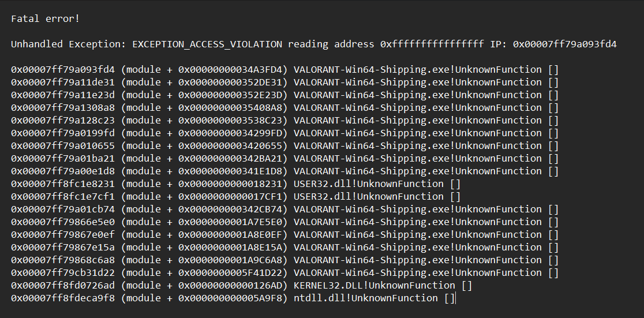644x318 pixels.
Task: Click the IP address 0x00007ff79a093fd4 in exception line
Action: 564,44
